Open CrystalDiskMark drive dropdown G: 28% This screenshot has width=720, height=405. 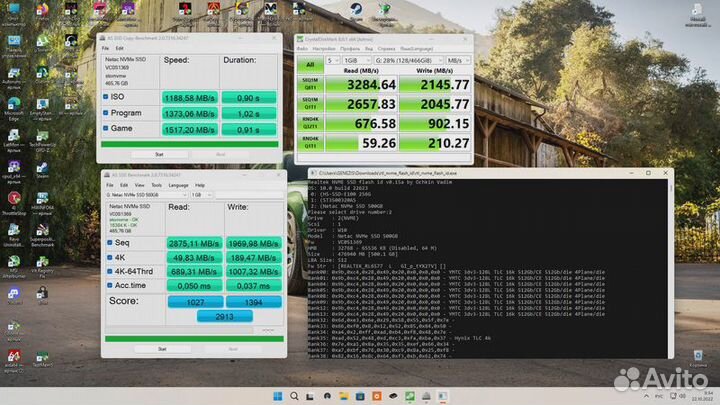click(408, 60)
